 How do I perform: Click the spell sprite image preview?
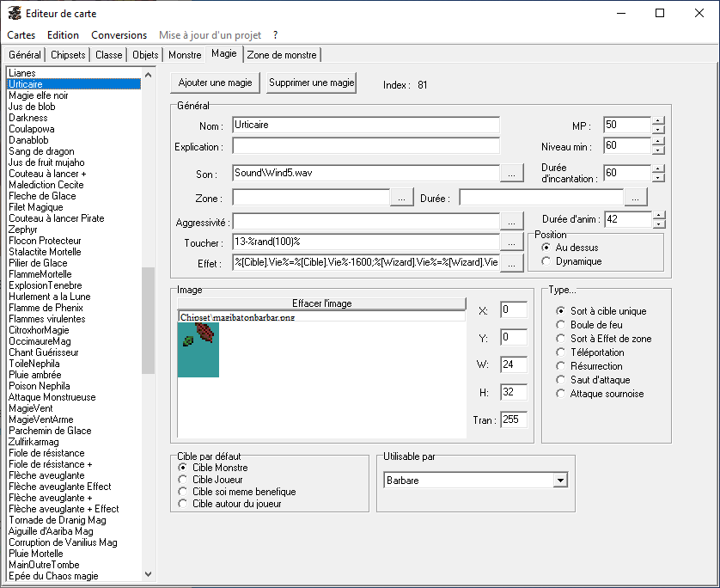[x=198, y=349]
